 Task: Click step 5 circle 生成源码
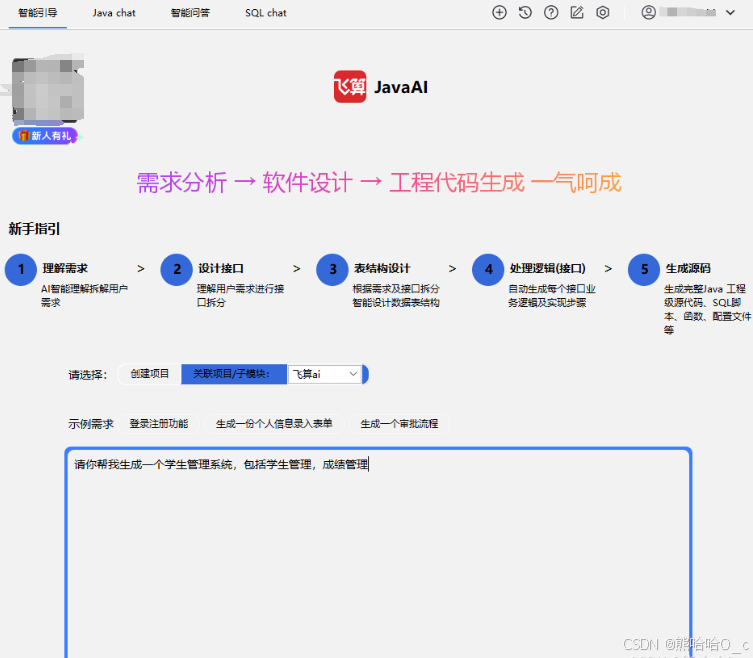click(x=644, y=269)
